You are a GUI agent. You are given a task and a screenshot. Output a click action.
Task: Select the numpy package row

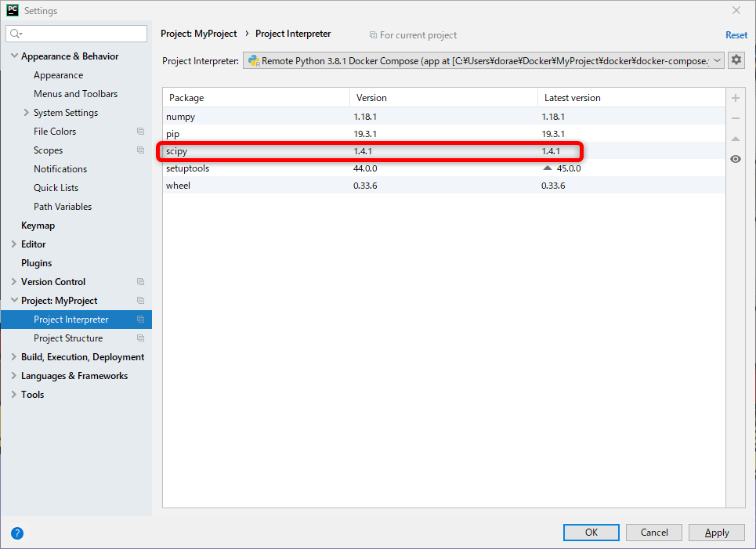(444, 117)
